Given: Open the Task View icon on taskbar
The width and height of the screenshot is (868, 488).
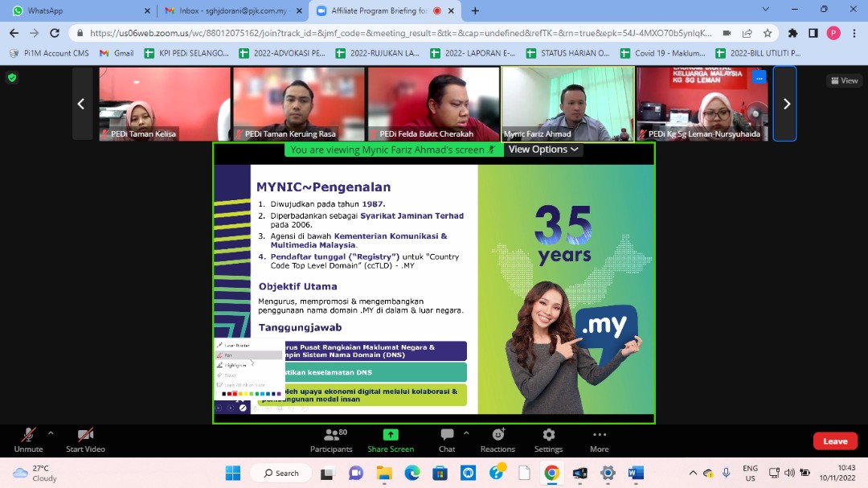Looking at the screenshot, I should pos(327,473).
